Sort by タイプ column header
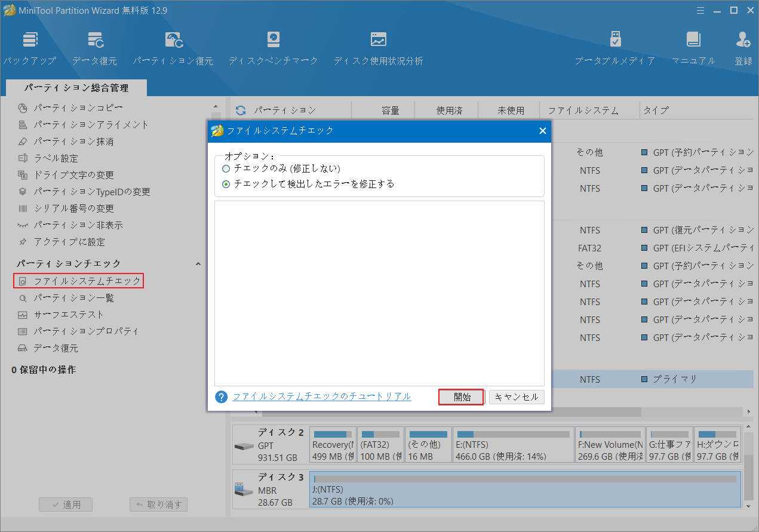Screen dimensions: 759x532 coord(656,110)
